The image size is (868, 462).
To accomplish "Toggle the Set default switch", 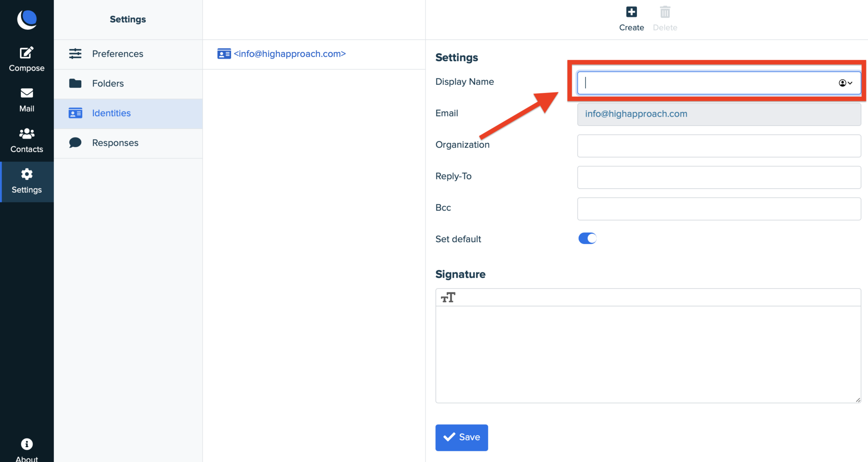I will coord(587,238).
